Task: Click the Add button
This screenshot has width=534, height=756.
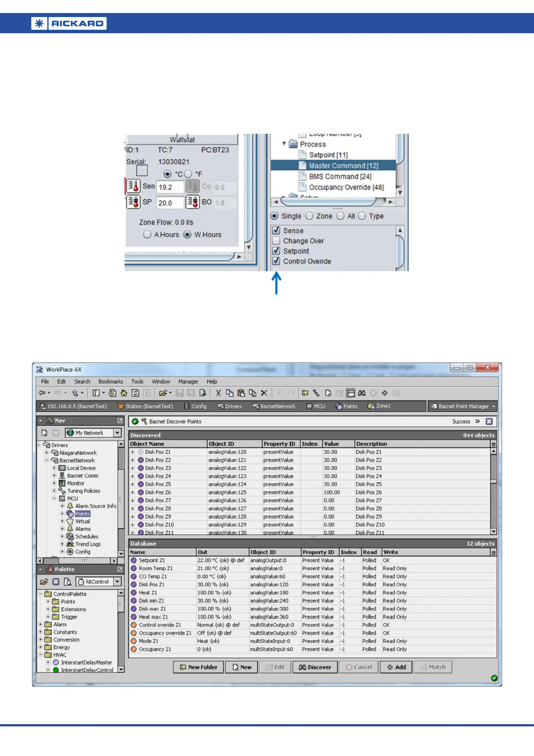Action: point(397,667)
